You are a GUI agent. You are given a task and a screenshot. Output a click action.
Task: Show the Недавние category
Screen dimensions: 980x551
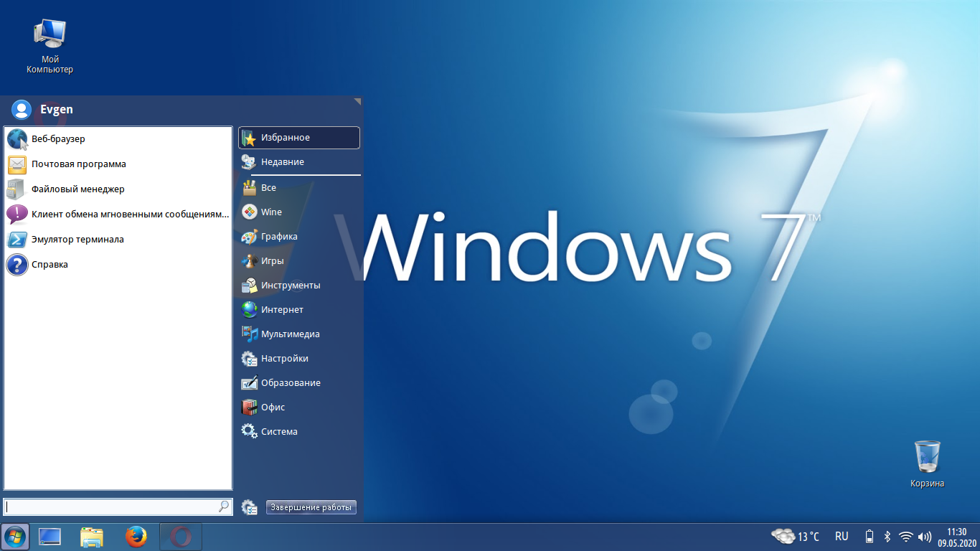[299, 162]
